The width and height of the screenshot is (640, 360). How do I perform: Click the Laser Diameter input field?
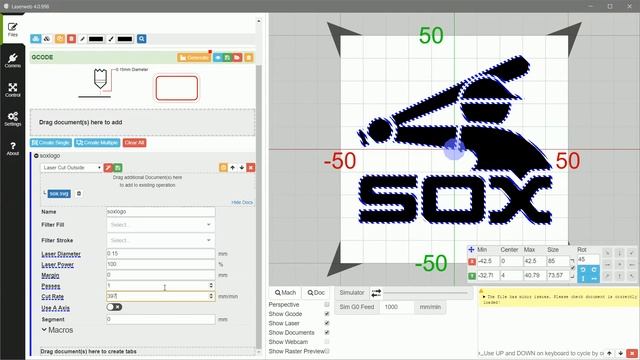coord(160,253)
